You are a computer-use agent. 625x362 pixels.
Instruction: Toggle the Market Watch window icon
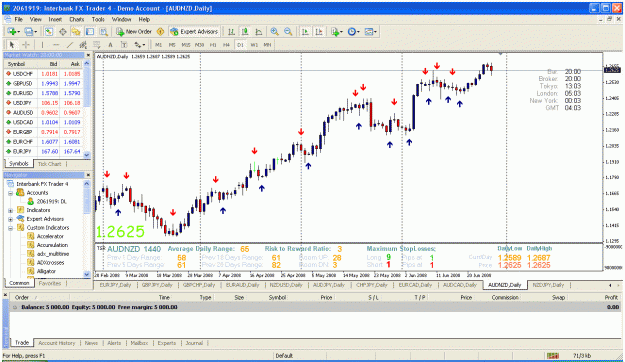pos(49,31)
